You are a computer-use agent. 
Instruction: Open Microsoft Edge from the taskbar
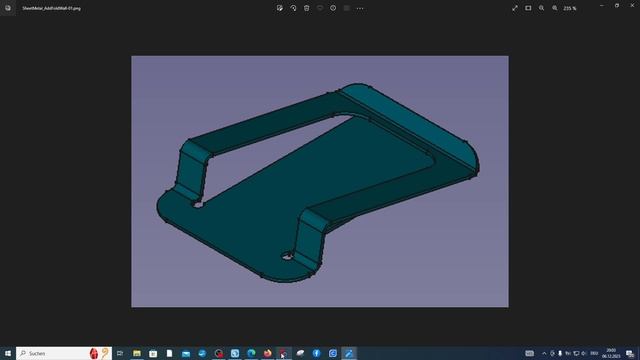[251, 353]
